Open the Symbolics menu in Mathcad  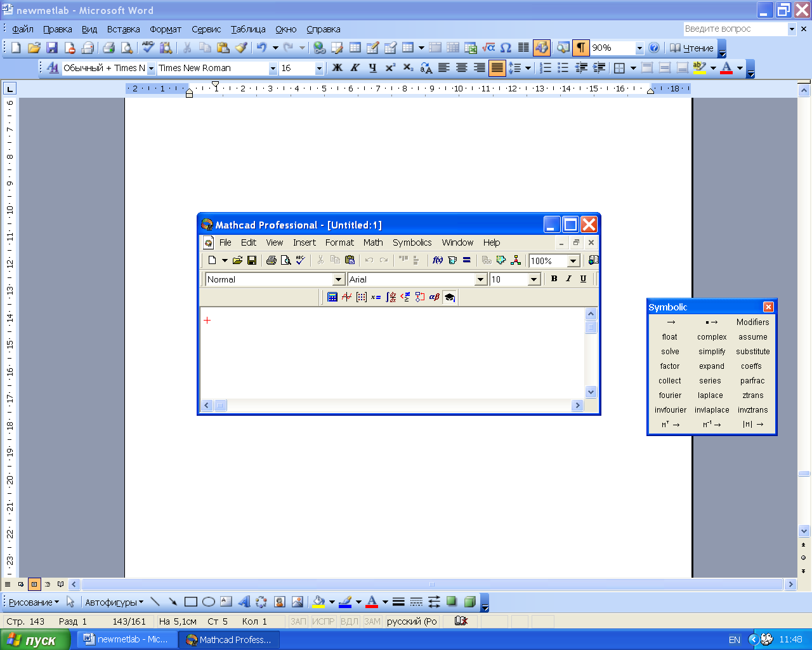(x=412, y=242)
